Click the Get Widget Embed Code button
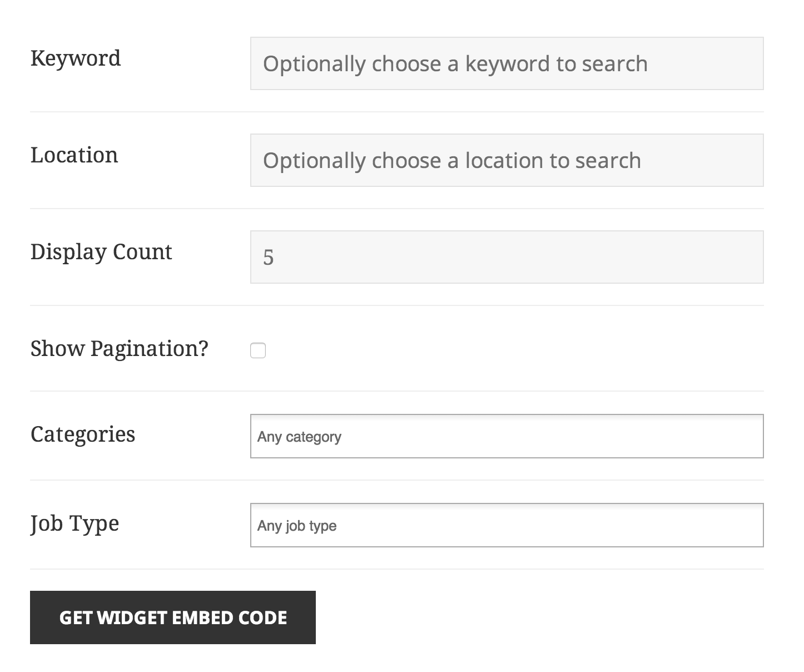The height and width of the screenshot is (672, 804). tap(173, 617)
